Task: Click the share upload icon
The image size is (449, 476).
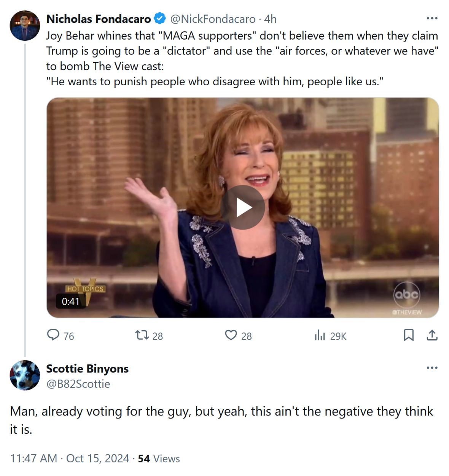Action: click(x=432, y=335)
